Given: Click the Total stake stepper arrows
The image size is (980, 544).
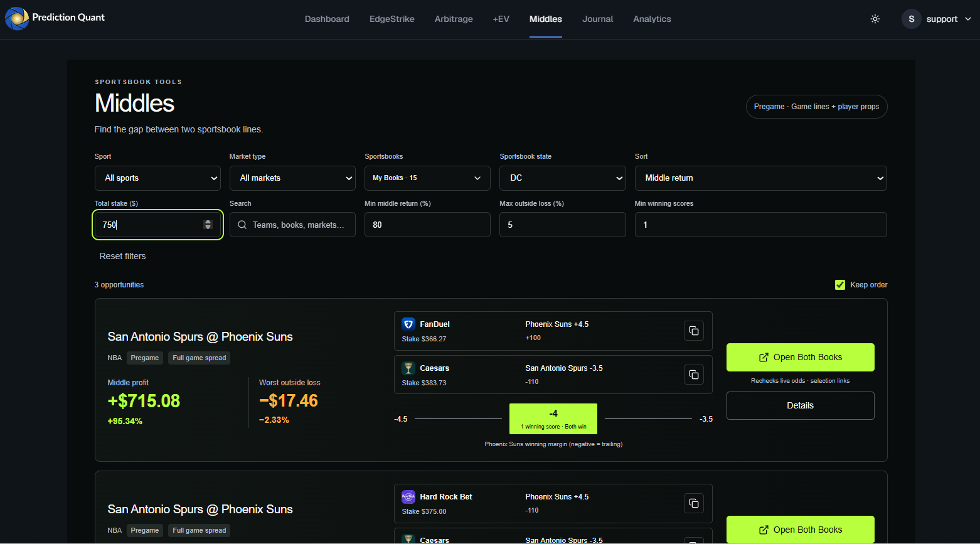Looking at the screenshot, I should click(x=208, y=225).
